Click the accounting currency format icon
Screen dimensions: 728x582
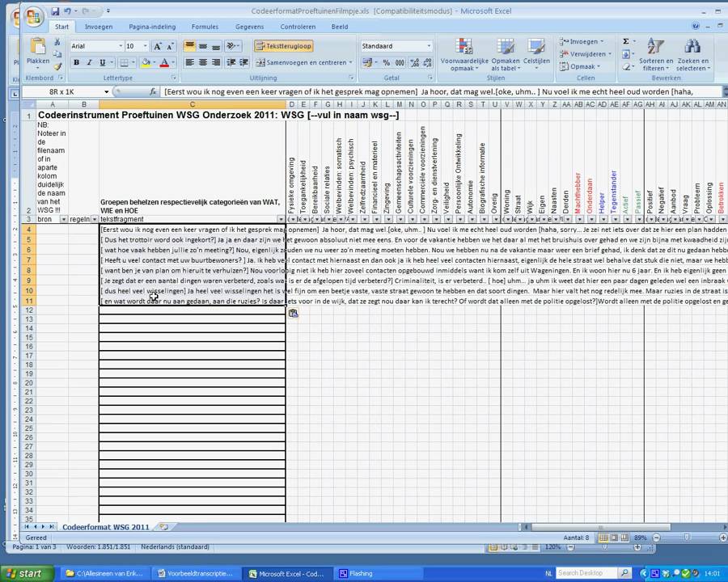coord(367,62)
